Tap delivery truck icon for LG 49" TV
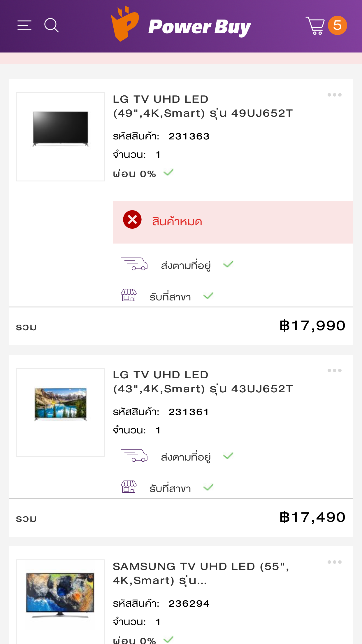 [134, 264]
